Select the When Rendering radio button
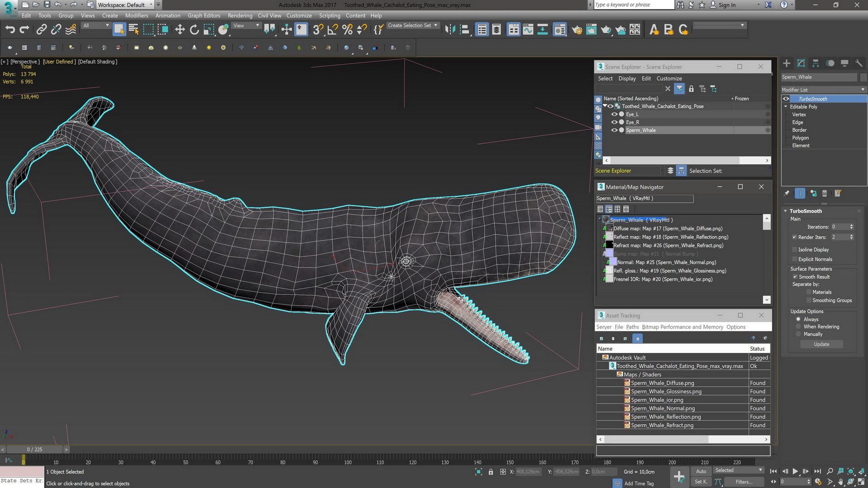Image resolution: width=868 pixels, height=488 pixels. point(798,327)
